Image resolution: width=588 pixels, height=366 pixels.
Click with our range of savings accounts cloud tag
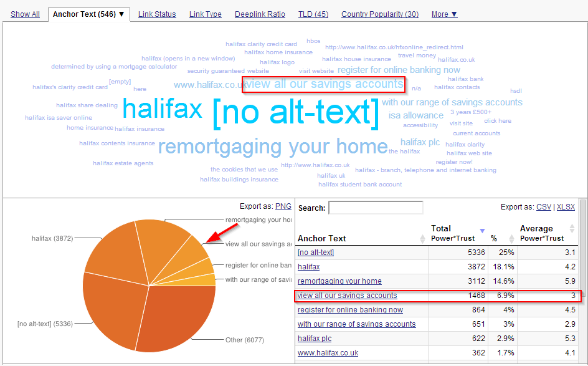452,102
